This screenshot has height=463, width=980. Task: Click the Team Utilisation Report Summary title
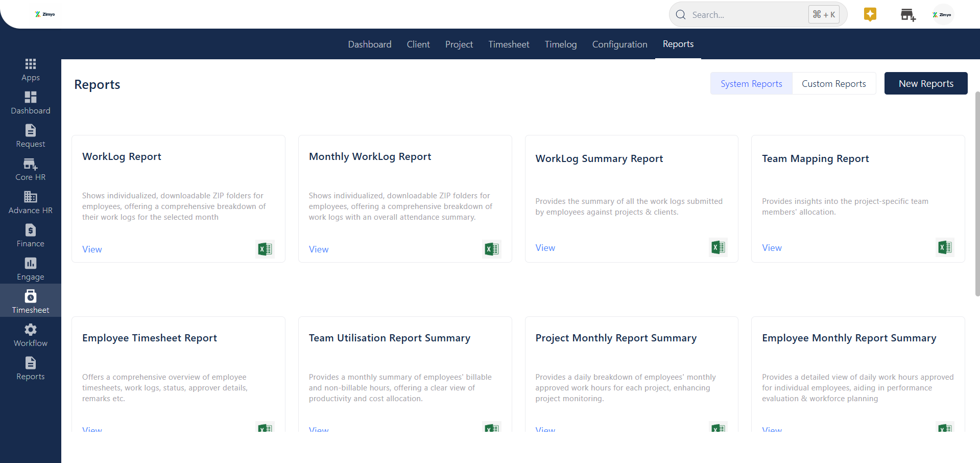click(x=390, y=338)
